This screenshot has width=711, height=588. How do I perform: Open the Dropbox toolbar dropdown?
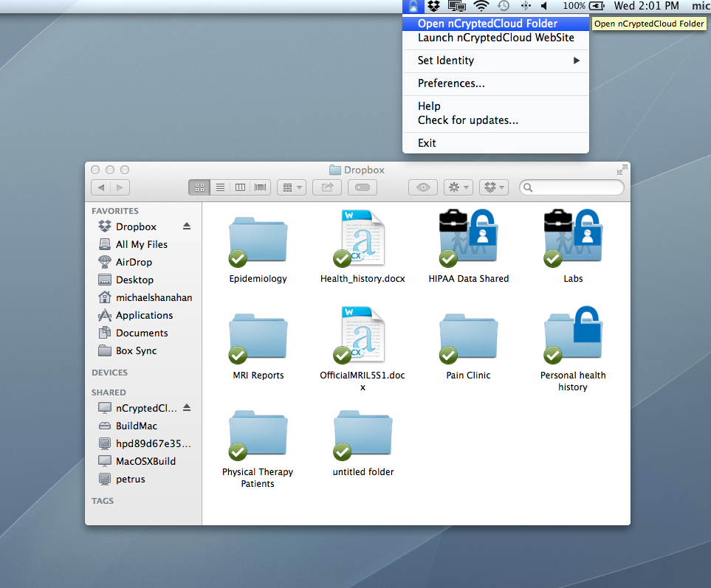(494, 187)
